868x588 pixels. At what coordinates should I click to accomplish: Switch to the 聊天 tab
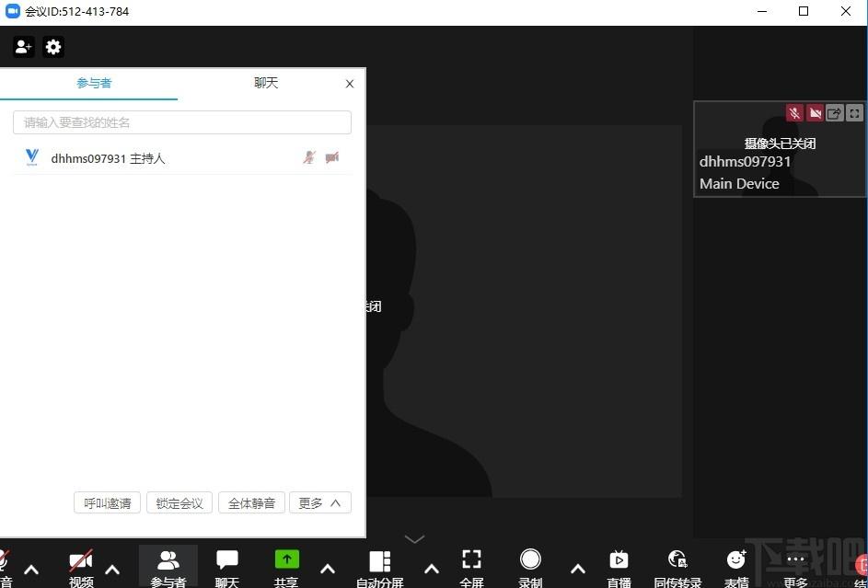[266, 83]
